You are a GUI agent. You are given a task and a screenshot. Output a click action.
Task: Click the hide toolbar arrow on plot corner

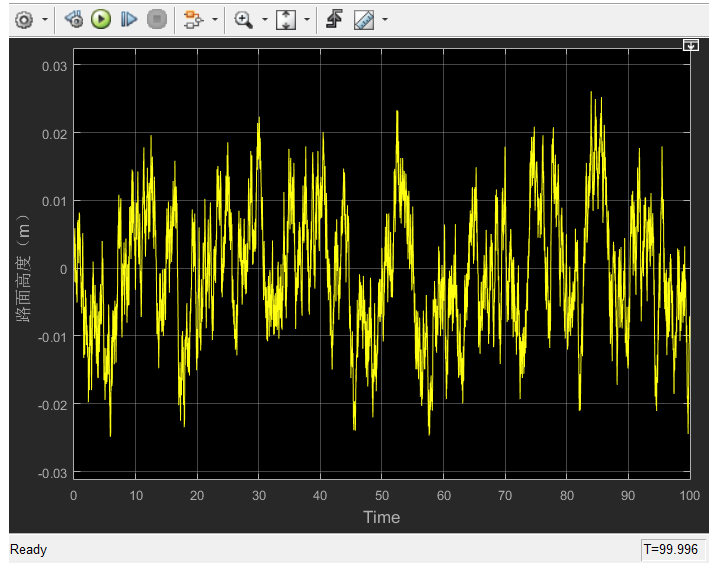pyautogui.click(x=690, y=45)
